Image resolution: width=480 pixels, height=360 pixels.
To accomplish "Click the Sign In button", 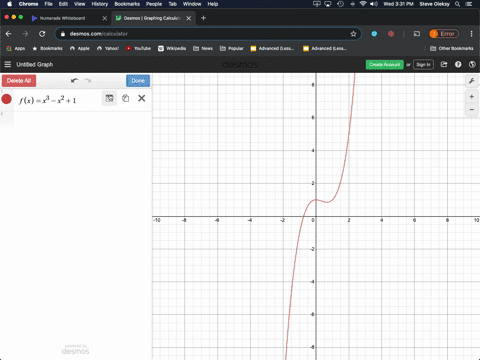I will pyautogui.click(x=423, y=65).
